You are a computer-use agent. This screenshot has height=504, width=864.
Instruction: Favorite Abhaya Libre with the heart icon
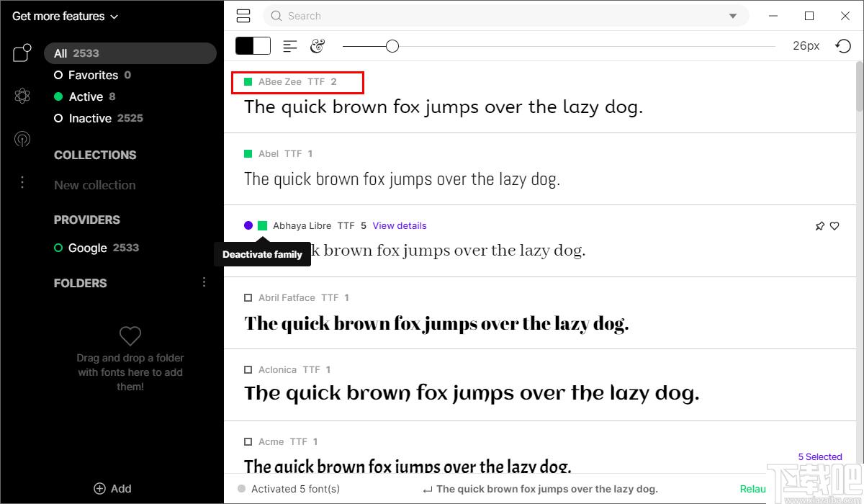coord(834,226)
